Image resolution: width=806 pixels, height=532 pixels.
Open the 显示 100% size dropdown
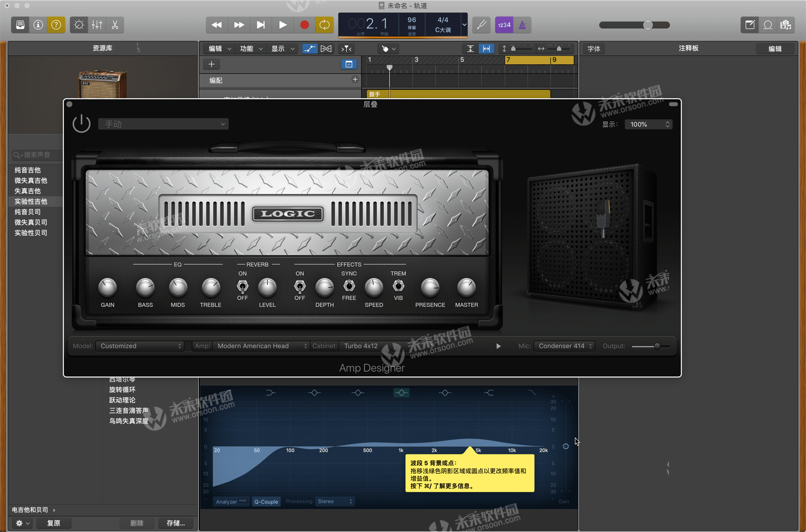648,125
